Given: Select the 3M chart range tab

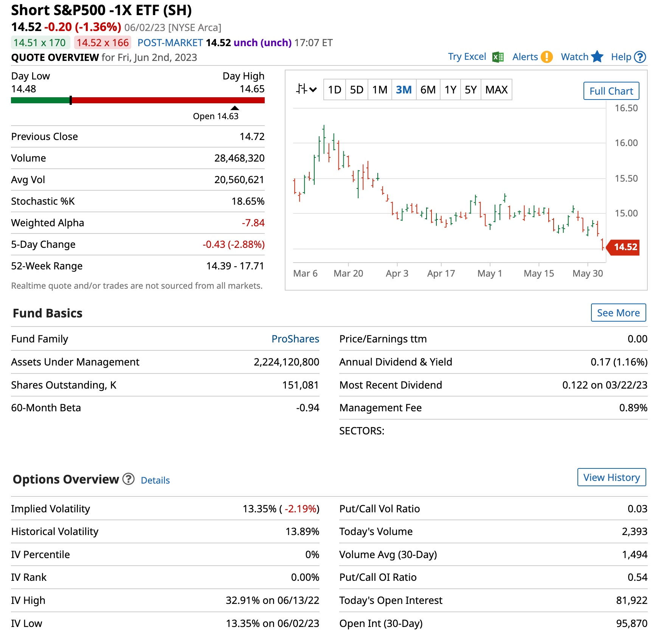Looking at the screenshot, I should [x=404, y=90].
